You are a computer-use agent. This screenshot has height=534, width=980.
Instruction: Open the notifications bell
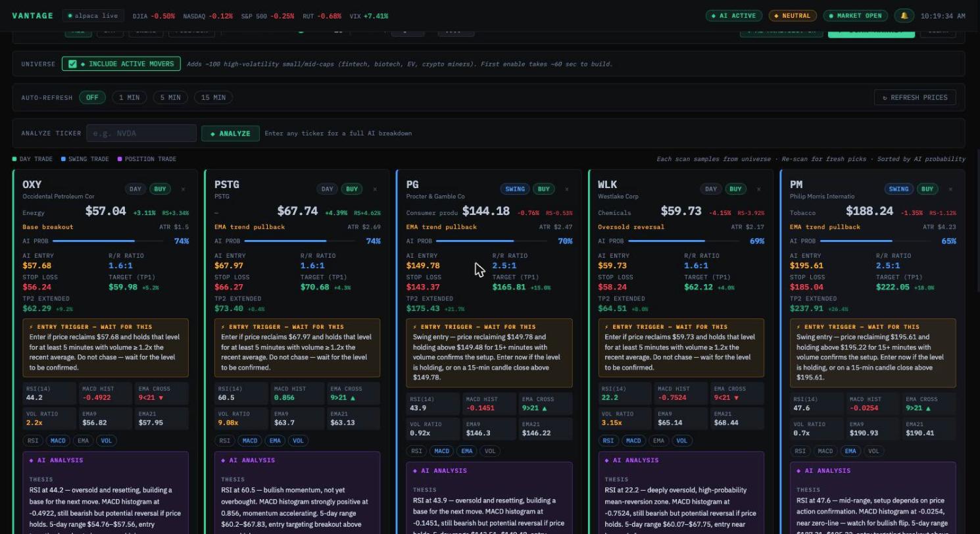click(x=904, y=15)
